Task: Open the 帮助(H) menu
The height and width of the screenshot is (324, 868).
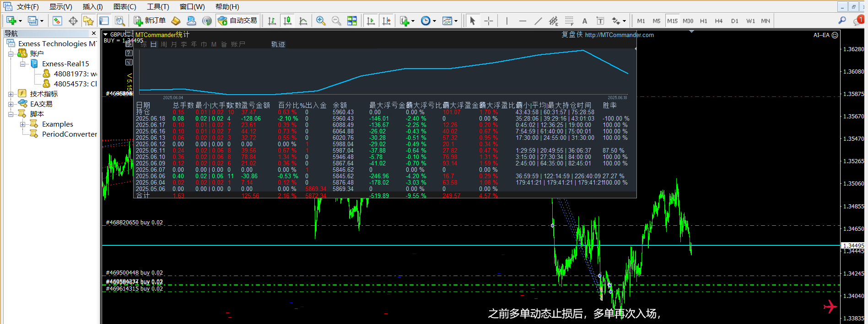Action: pos(227,7)
